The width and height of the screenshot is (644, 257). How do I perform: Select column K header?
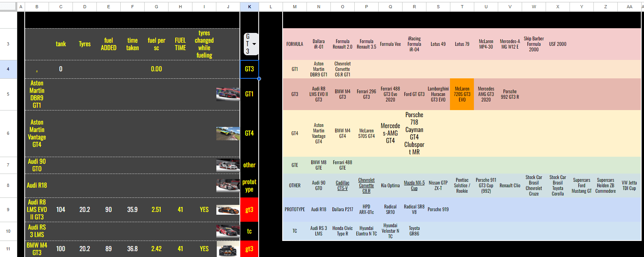[x=249, y=7]
